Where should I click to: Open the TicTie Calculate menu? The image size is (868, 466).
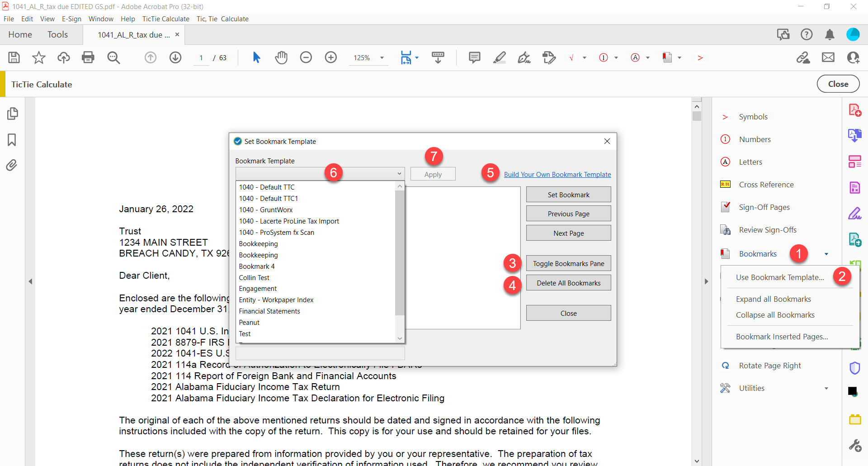(x=165, y=19)
